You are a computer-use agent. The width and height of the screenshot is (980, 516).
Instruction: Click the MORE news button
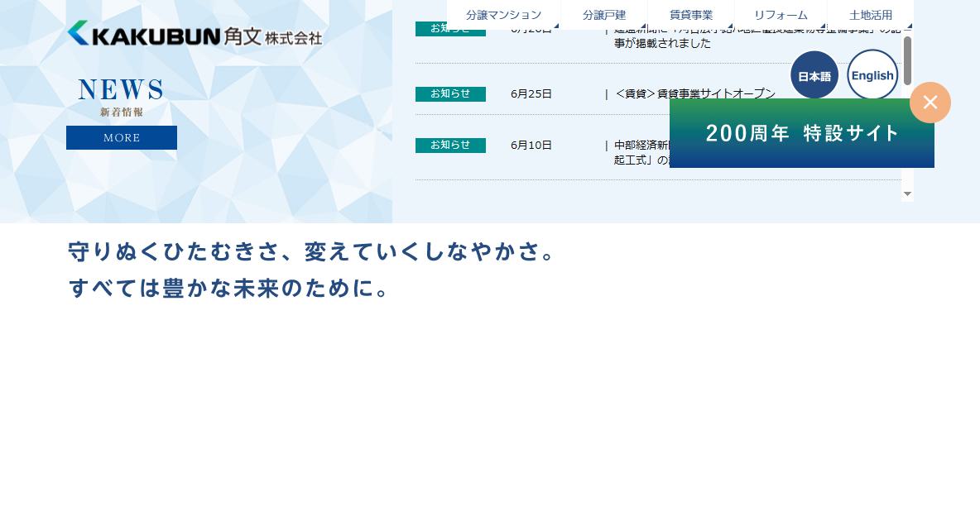(x=121, y=137)
